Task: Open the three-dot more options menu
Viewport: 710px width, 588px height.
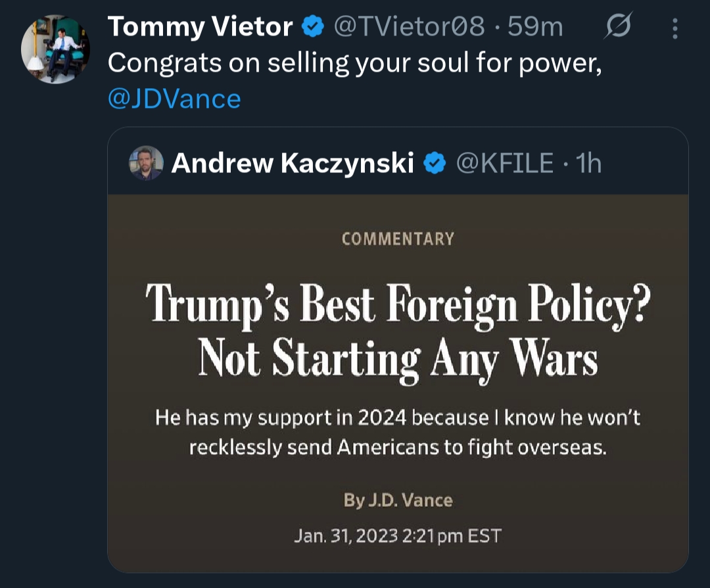Action: pyautogui.click(x=674, y=28)
